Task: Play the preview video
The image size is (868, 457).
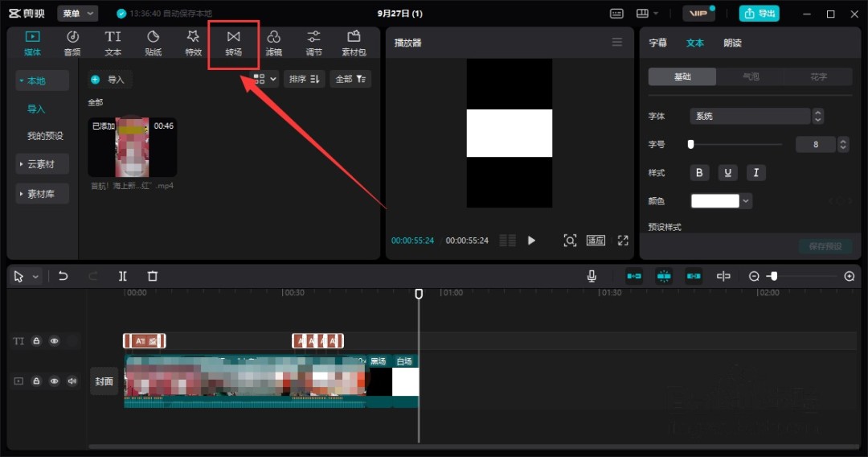Action: coord(531,241)
